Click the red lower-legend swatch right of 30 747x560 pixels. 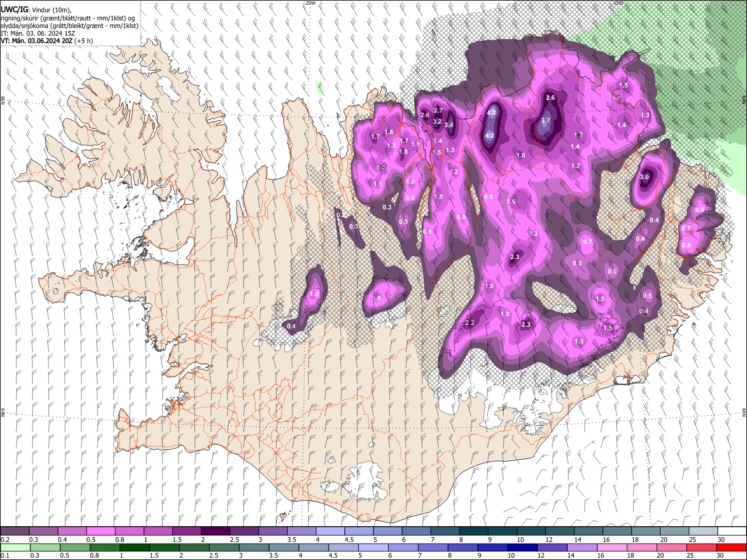tap(731, 547)
